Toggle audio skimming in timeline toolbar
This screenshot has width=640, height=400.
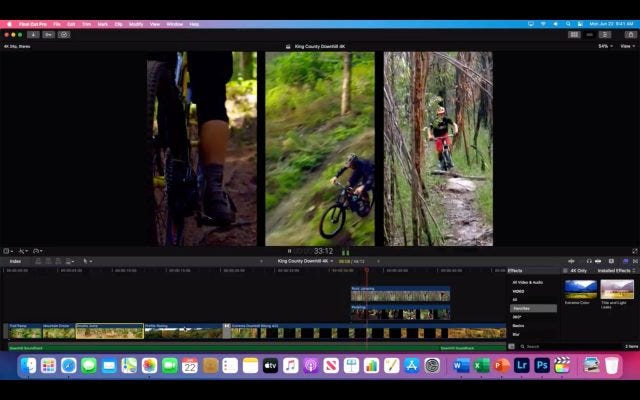(571, 261)
